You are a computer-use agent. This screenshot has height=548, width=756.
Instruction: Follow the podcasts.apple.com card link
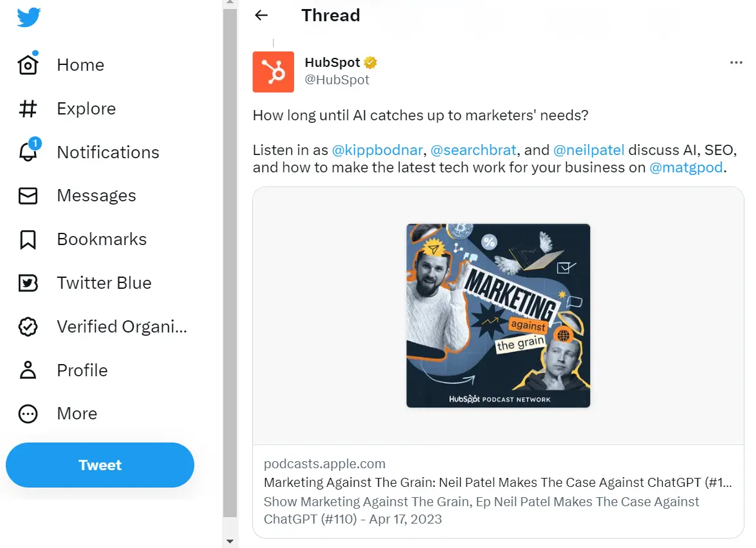tap(324, 463)
